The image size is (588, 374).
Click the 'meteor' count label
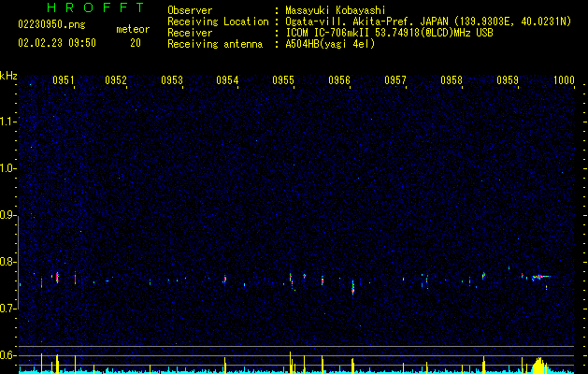pyautogui.click(x=133, y=29)
